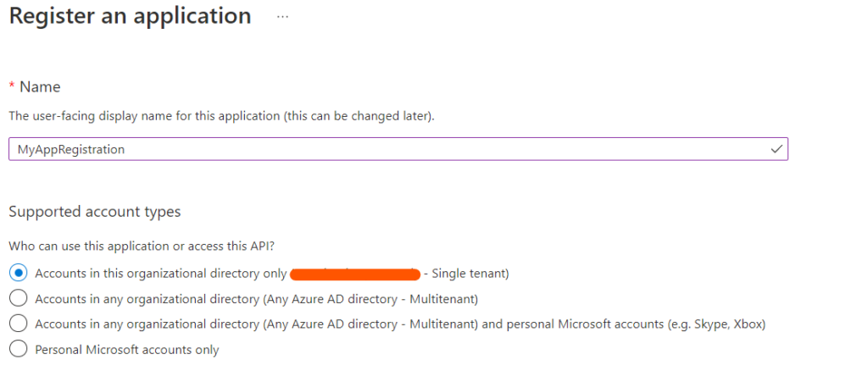Click inside the Name input field
Viewport: 868px width, 371px height.
(x=398, y=149)
